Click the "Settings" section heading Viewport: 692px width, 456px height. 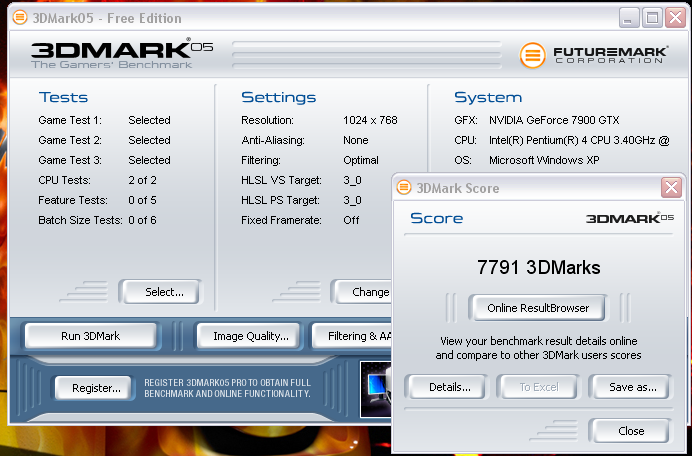pos(278,97)
